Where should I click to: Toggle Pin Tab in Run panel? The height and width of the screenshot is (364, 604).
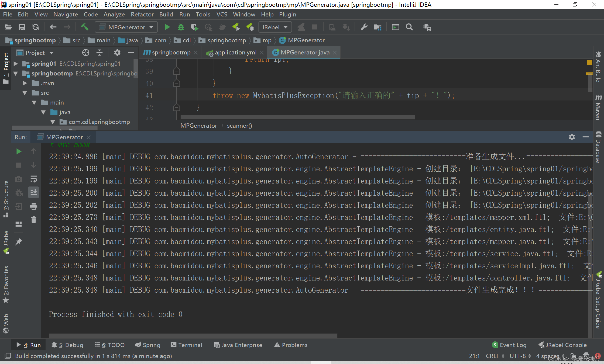[x=19, y=242]
